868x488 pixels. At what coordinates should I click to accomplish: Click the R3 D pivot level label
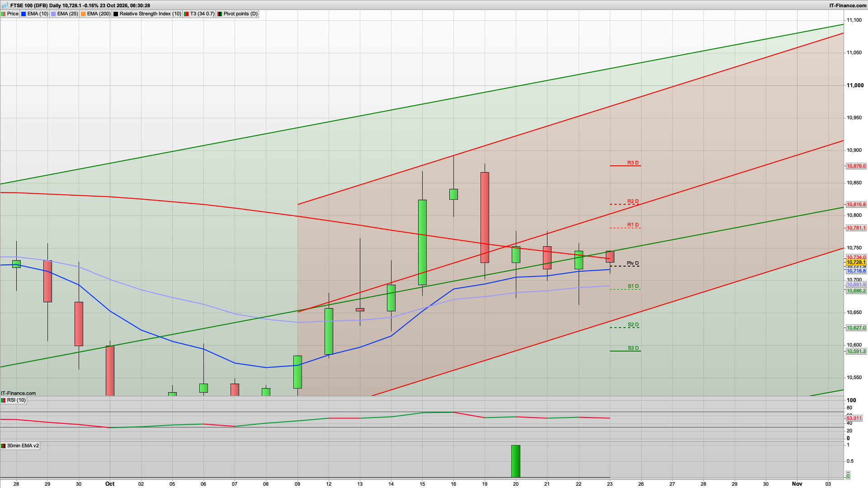[633, 163]
